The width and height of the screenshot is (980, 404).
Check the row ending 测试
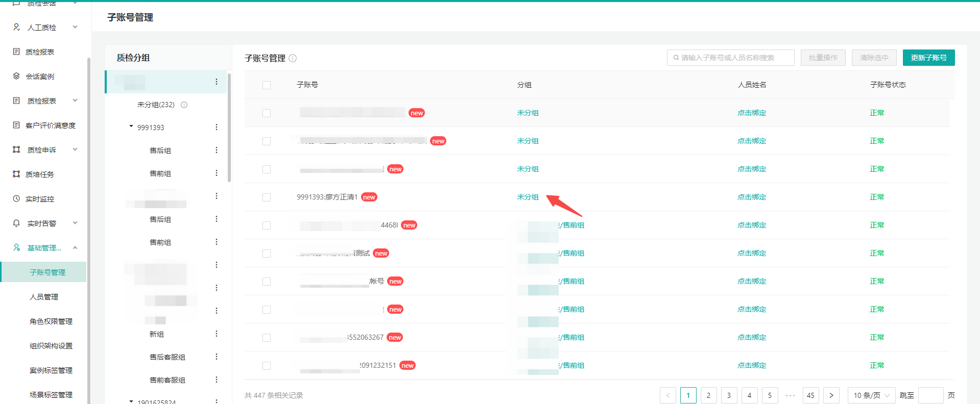(x=267, y=254)
